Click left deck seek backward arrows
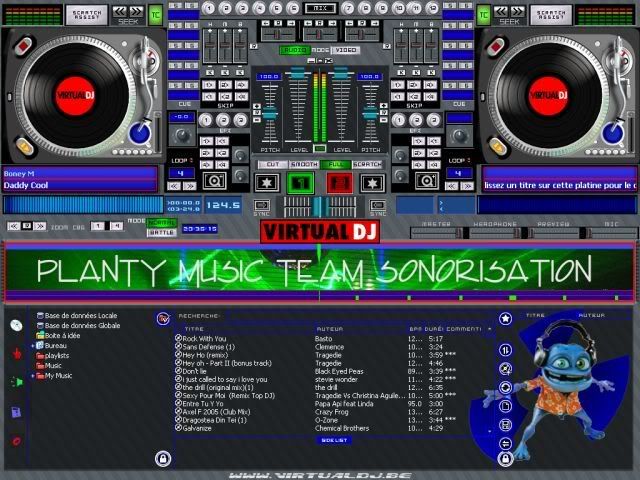 [120, 11]
